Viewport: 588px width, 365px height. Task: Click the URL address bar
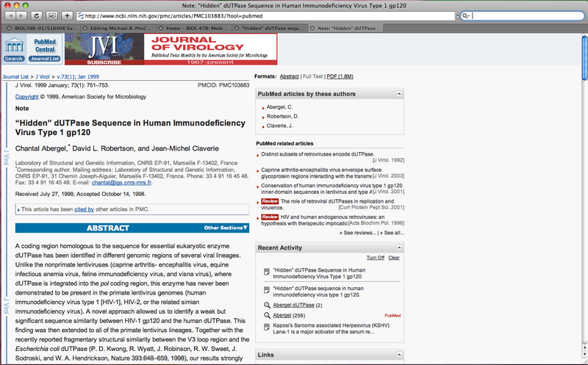(x=266, y=15)
